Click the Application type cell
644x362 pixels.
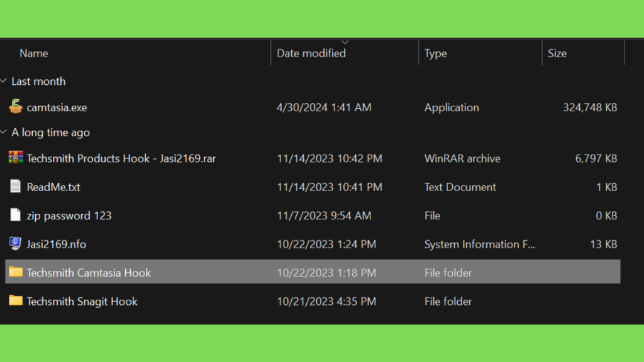pos(452,107)
